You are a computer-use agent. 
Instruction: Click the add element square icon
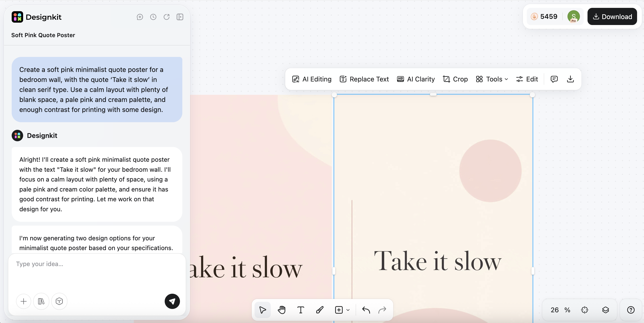pos(339,310)
